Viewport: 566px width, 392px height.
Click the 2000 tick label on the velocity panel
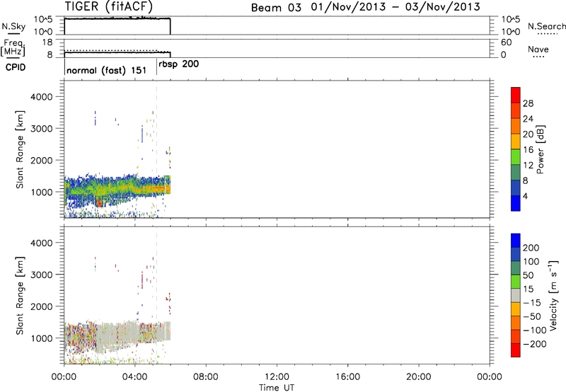click(x=41, y=306)
